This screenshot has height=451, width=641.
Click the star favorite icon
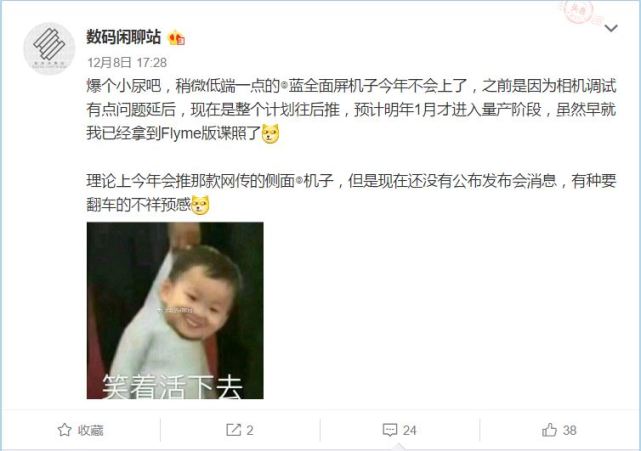tap(65, 430)
